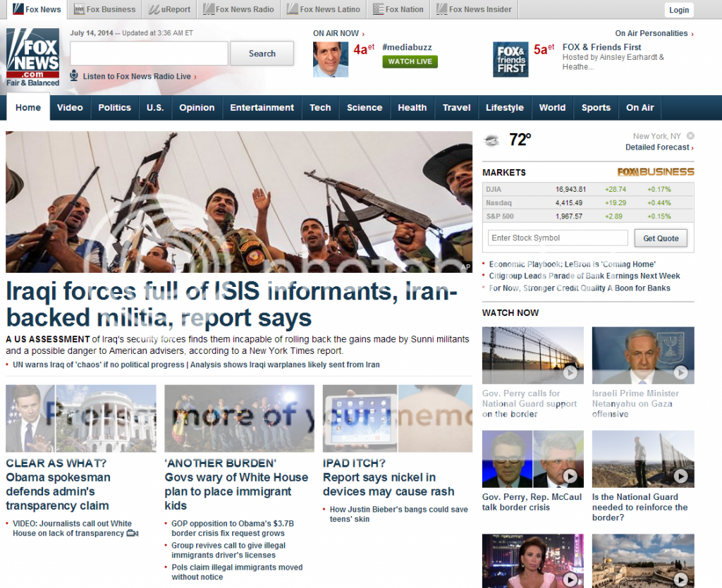The image size is (722, 588).
Task: Click the microphone icon beside radio link
Action: pyautogui.click(x=73, y=75)
